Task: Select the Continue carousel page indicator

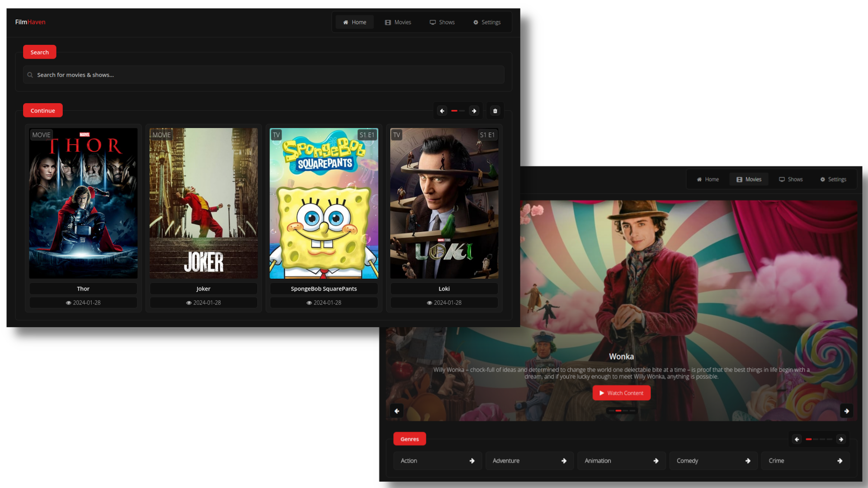Action: point(458,111)
